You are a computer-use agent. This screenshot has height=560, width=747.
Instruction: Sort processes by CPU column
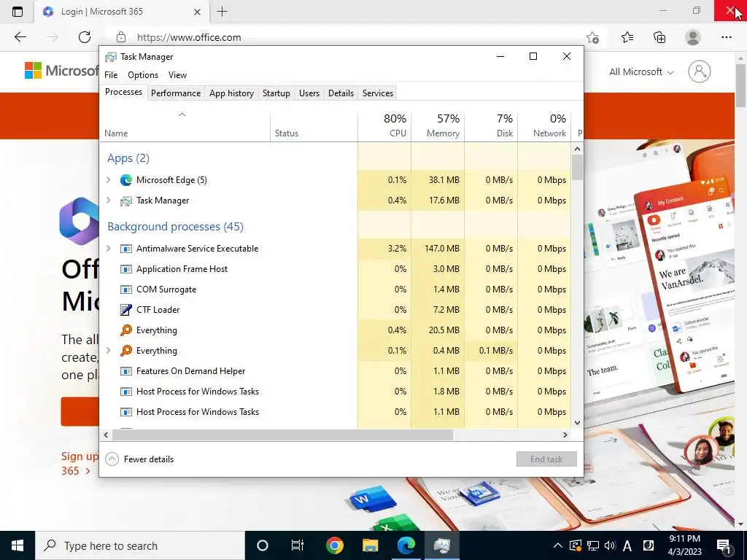[x=384, y=125]
